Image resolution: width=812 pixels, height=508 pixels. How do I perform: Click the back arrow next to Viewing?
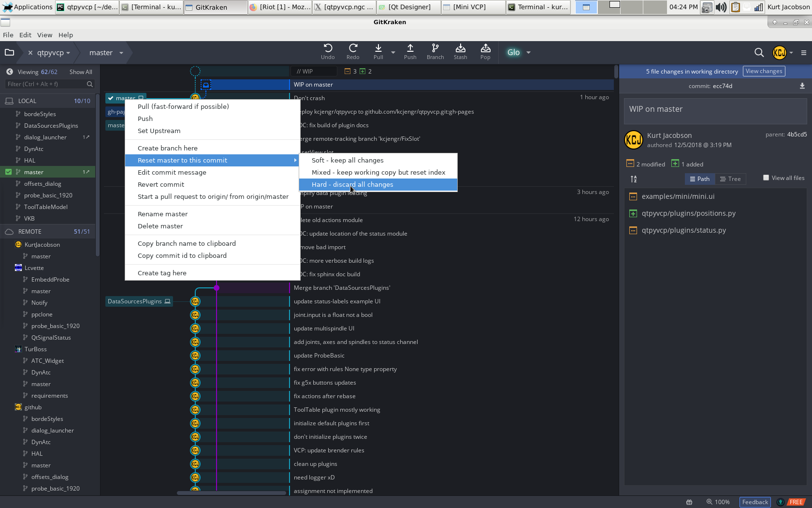pos(9,72)
